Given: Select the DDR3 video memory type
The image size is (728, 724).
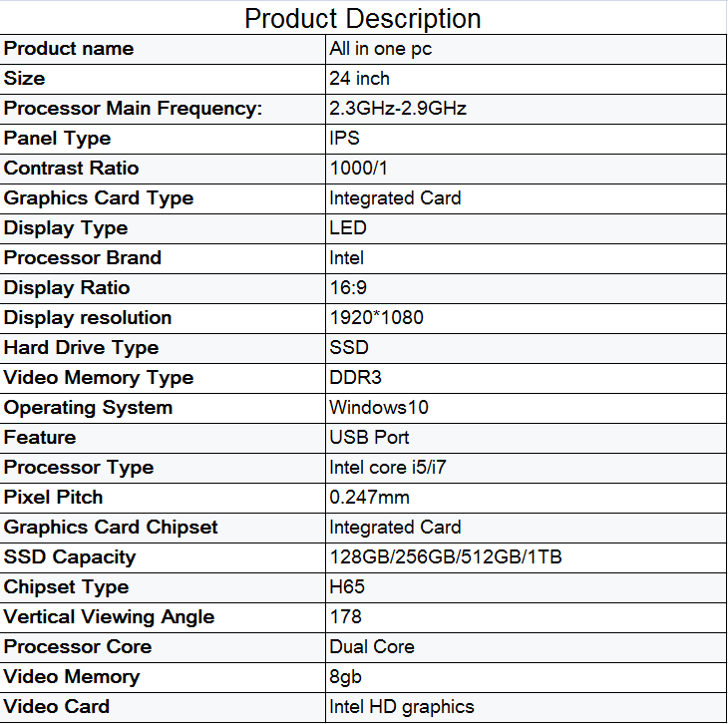Looking at the screenshot, I should [356, 378].
